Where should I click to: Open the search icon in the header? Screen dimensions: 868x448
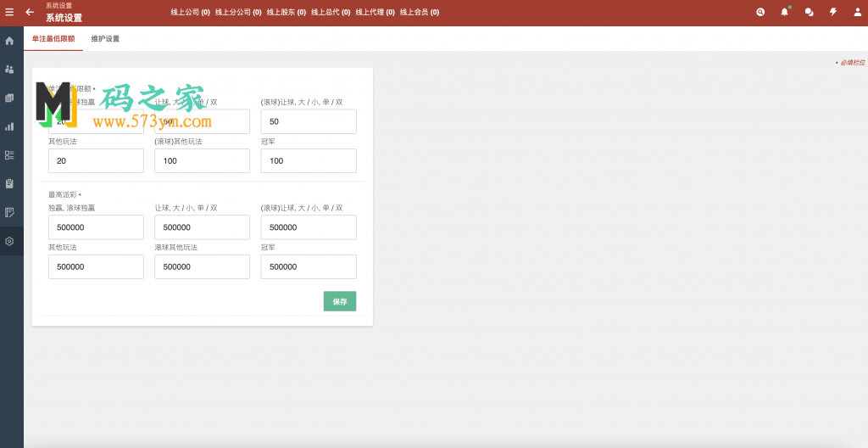pos(760,12)
